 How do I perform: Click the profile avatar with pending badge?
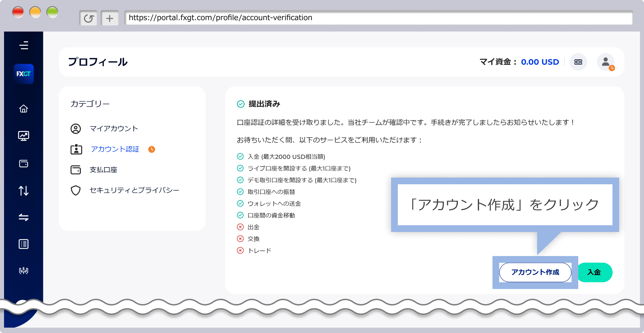point(606,62)
